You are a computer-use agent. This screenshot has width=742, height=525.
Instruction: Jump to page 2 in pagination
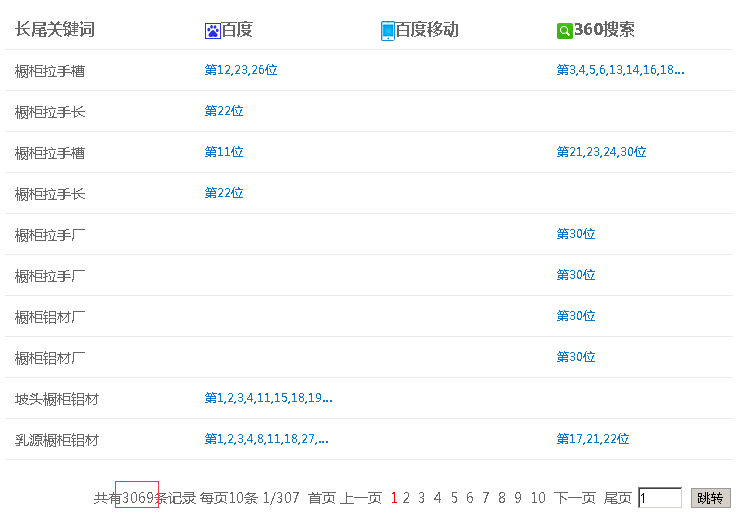coord(406,498)
